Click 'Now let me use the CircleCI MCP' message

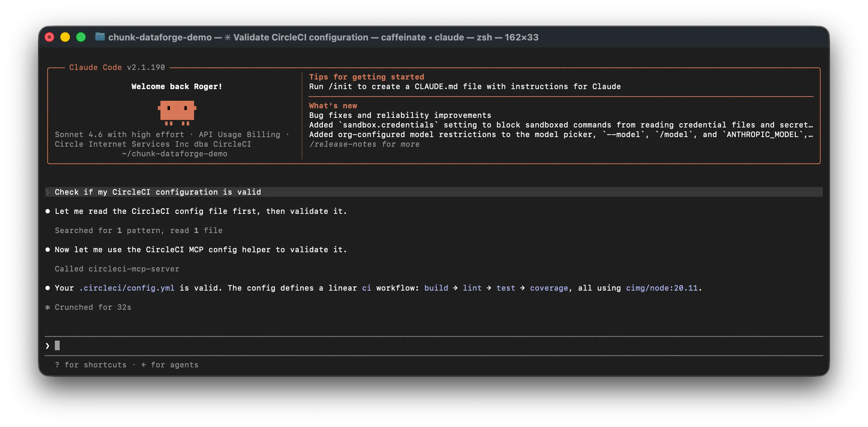[x=201, y=250]
